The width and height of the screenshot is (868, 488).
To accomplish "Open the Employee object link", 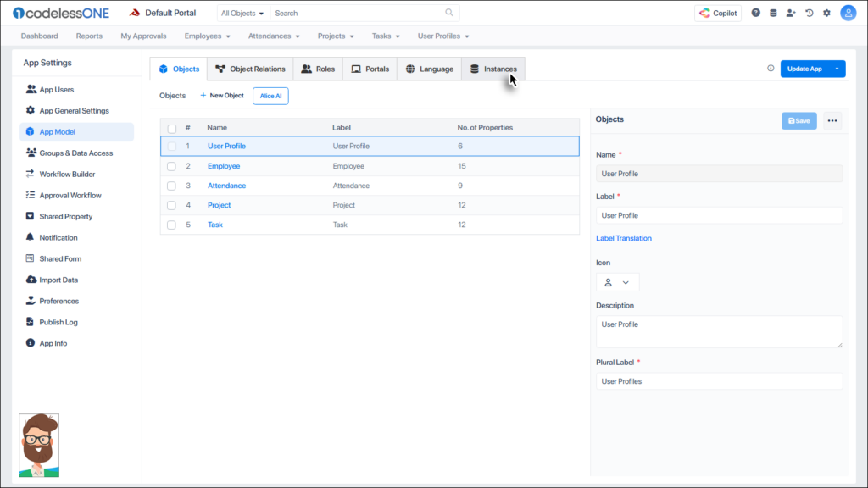I will pyautogui.click(x=224, y=166).
